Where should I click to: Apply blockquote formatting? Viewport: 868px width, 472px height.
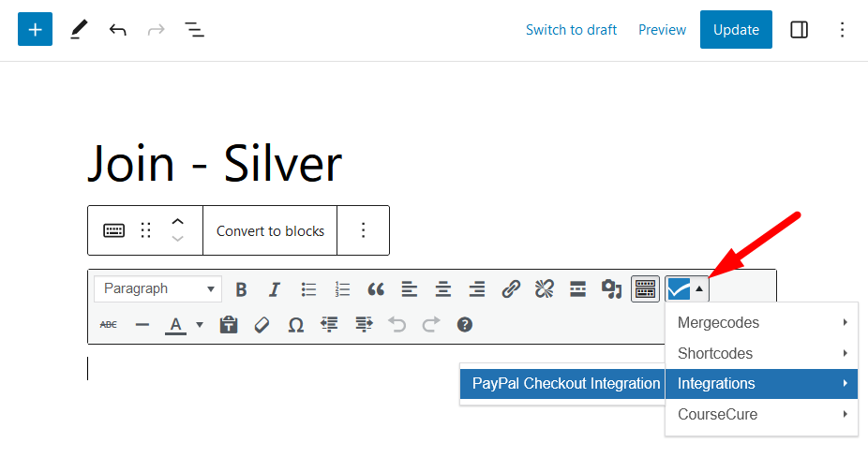click(376, 288)
